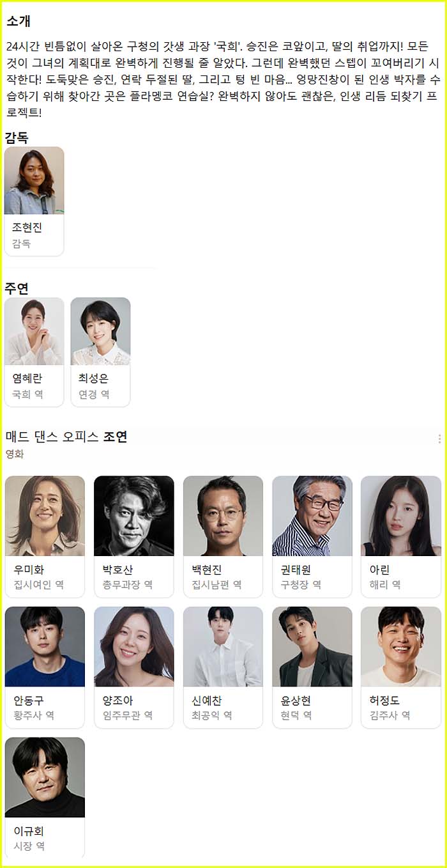Screen dimensions: 447x868
Task: Open 양조아's cast card photo
Action: pos(134,647)
